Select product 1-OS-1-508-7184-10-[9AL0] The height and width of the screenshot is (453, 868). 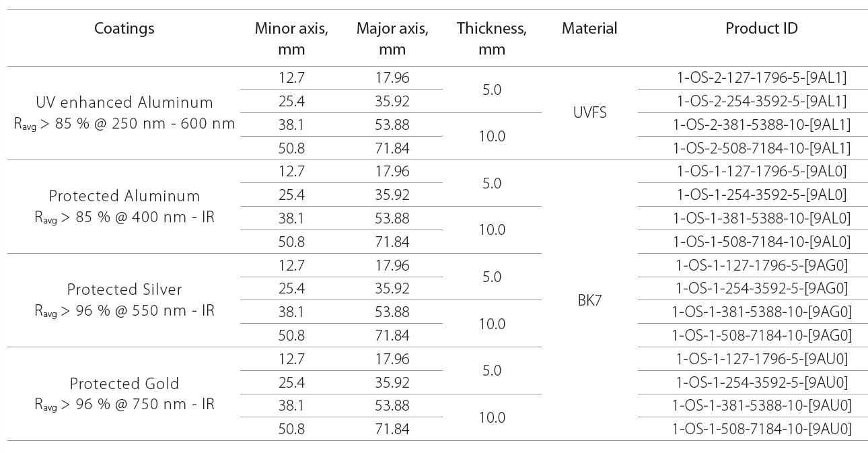[761, 242]
